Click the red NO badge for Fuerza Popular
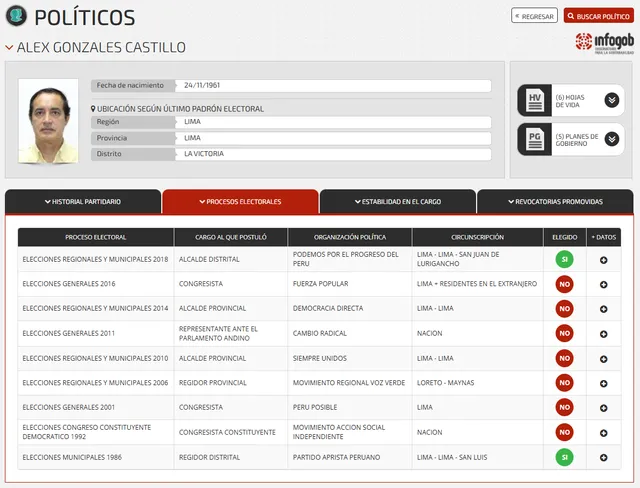Image resolution: width=640 pixels, height=488 pixels. pos(564,284)
